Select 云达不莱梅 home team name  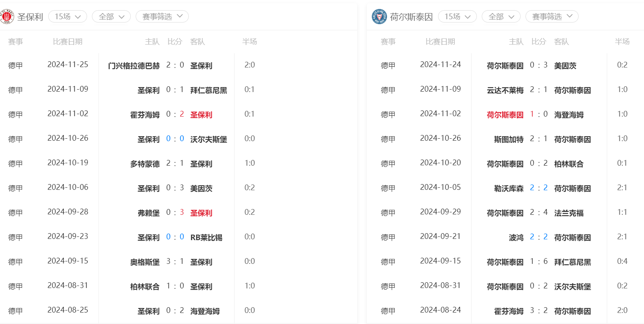[505, 90]
